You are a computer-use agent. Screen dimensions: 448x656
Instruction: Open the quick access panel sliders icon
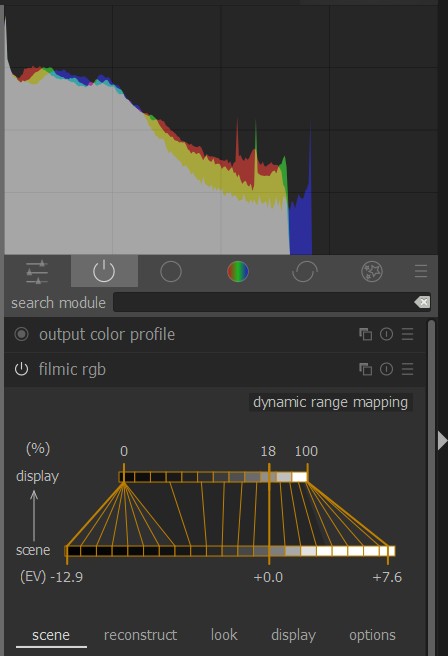point(37,272)
